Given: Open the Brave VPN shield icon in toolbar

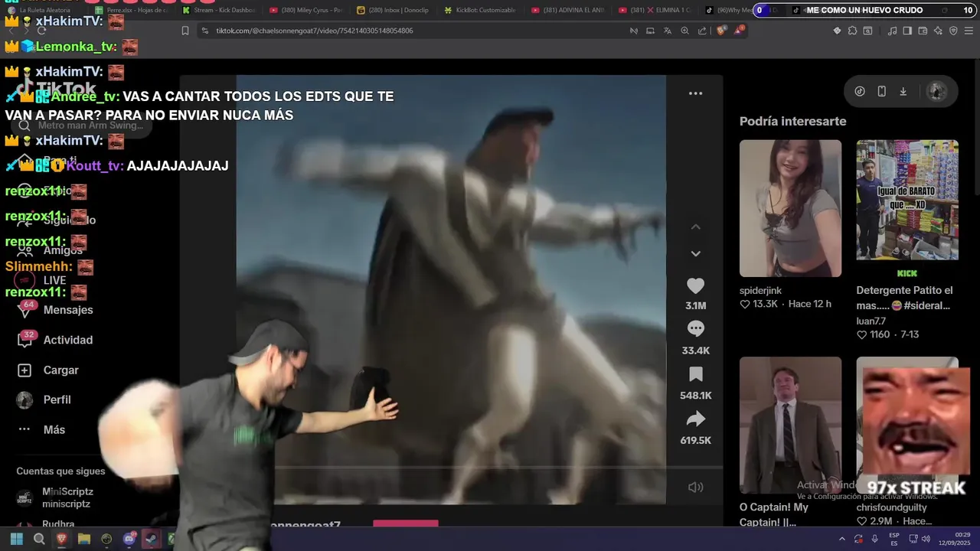Looking at the screenshot, I should 953,31.
